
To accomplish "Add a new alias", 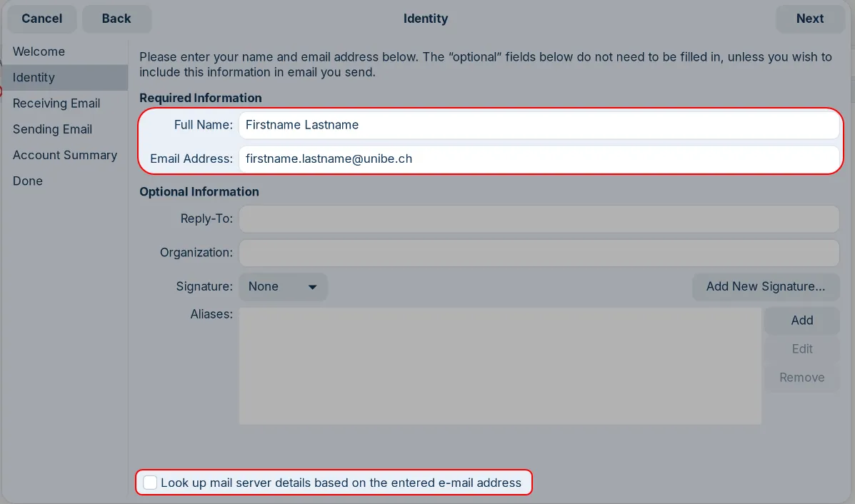I will point(801,321).
